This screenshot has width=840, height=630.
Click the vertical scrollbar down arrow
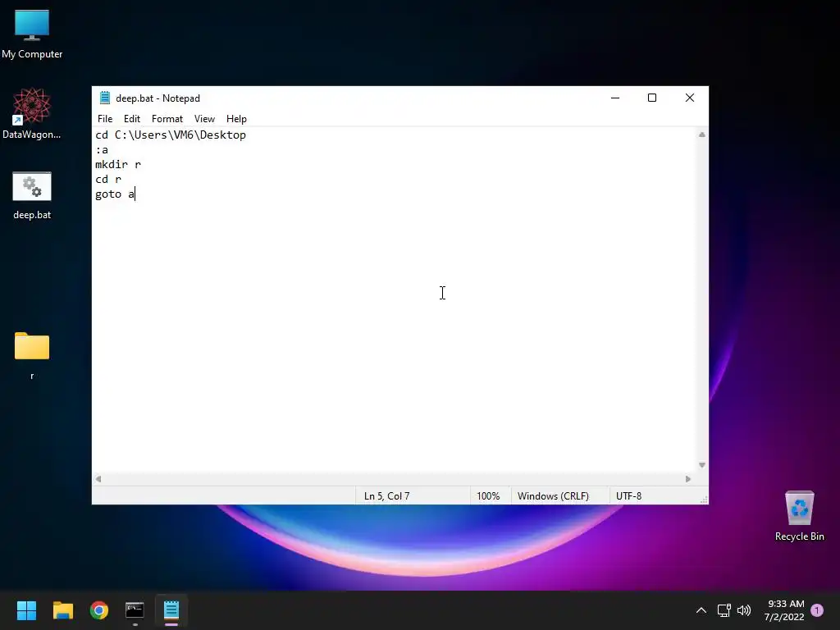point(702,465)
